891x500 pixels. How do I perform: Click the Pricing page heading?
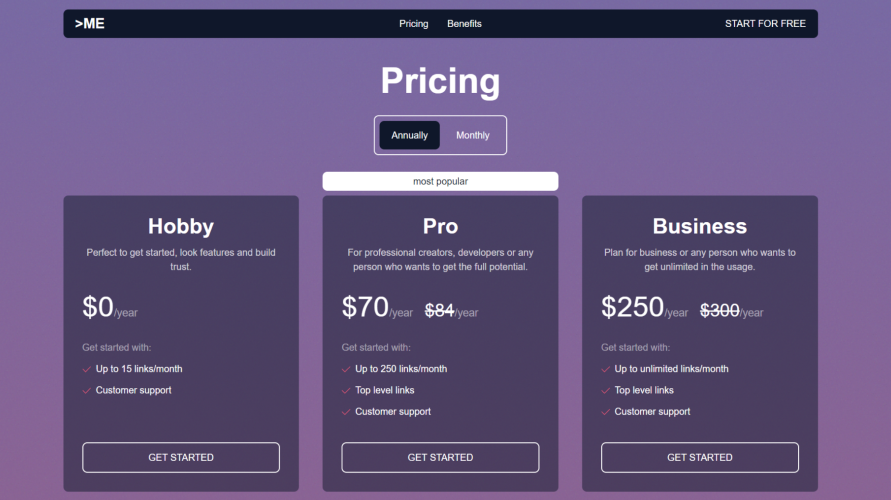(440, 81)
